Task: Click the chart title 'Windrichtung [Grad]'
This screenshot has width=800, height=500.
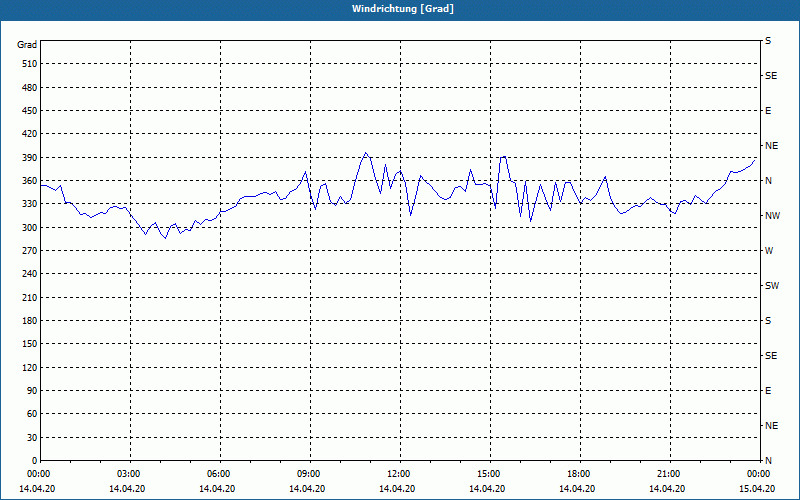Action: (x=403, y=9)
